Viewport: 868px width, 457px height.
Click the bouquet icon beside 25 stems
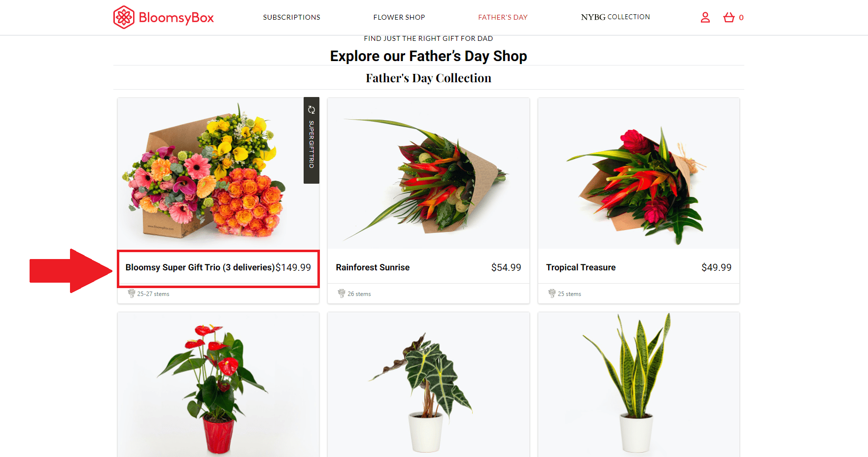[552, 294]
